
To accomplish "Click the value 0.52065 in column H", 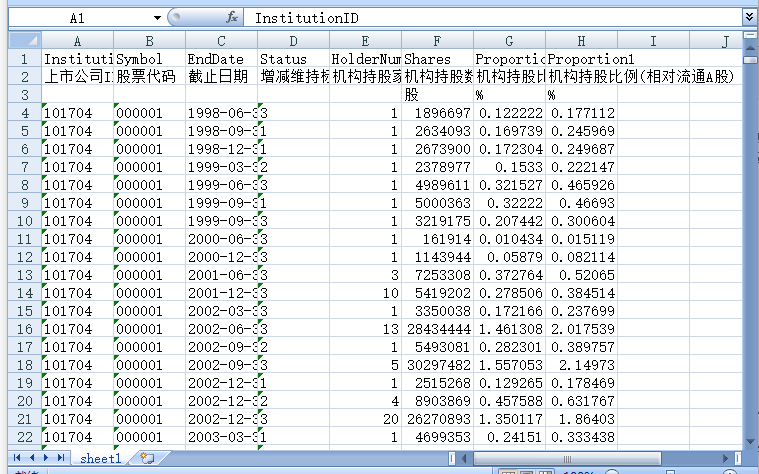I will tap(581, 275).
